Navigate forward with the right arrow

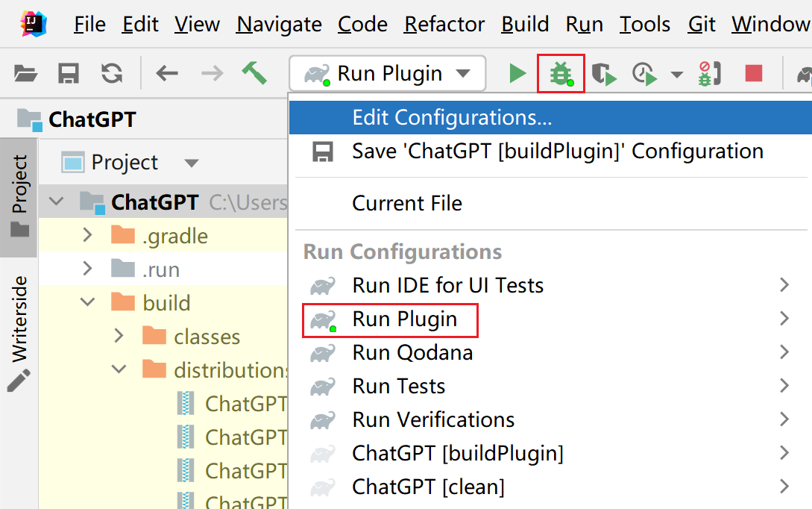click(x=213, y=73)
